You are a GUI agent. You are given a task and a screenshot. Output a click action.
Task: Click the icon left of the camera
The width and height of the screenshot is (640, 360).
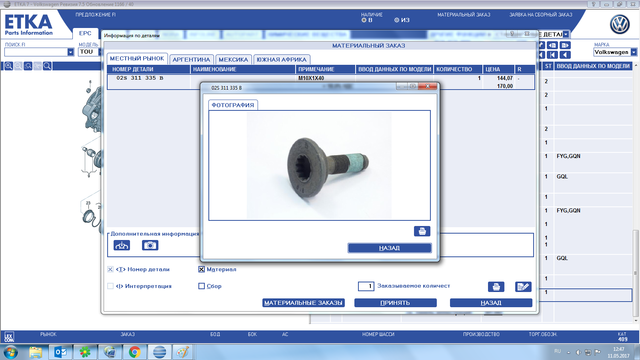(122, 245)
